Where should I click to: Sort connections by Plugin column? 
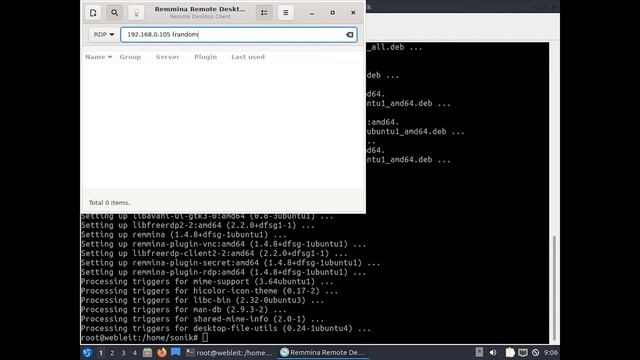pyautogui.click(x=206, y=57)
